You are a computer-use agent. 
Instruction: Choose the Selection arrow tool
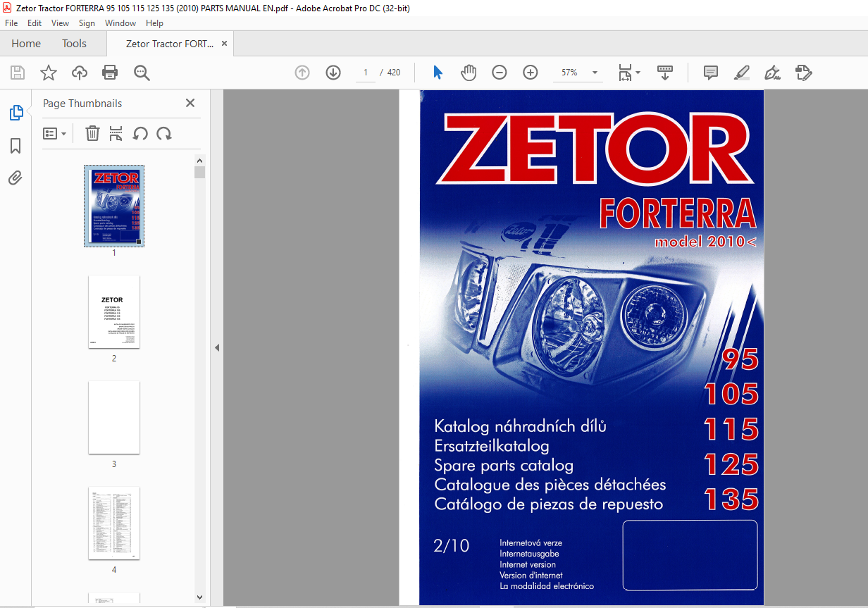[x=438, y=73]
